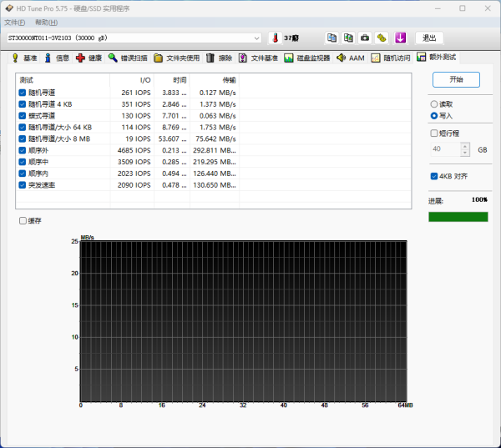The width and height of the screenshot is (501, 448).
Task: Open the 磁盘监视器 disk monitor tab
Action: (307, 58)
